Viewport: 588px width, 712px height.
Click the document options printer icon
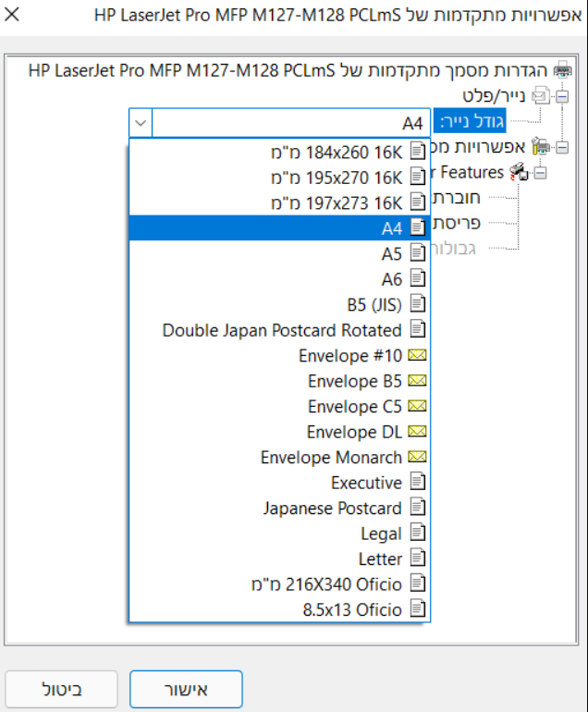pos(541,146)
